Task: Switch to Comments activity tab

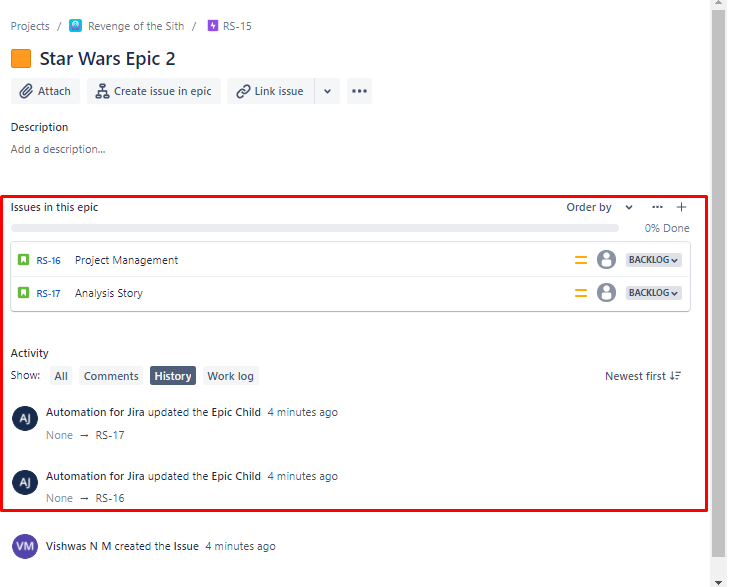Action: click(111, 376)
